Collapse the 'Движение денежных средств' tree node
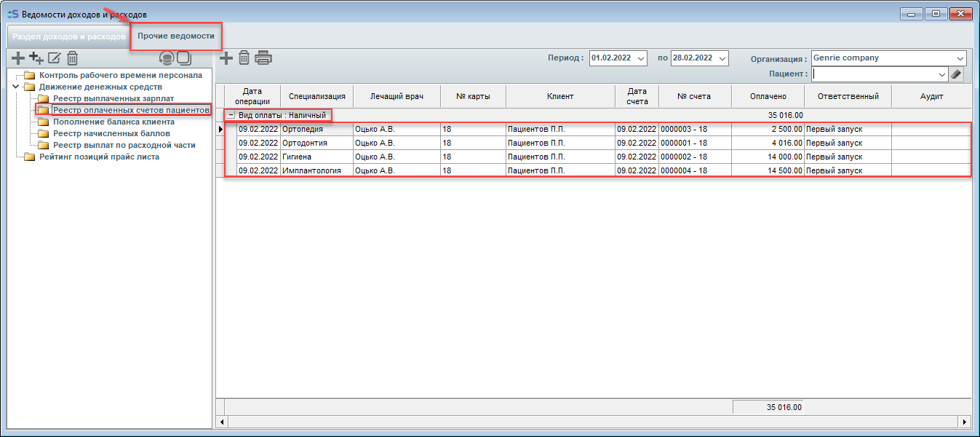Viewport: 980px width, 437px height. [x=15, y=87]
